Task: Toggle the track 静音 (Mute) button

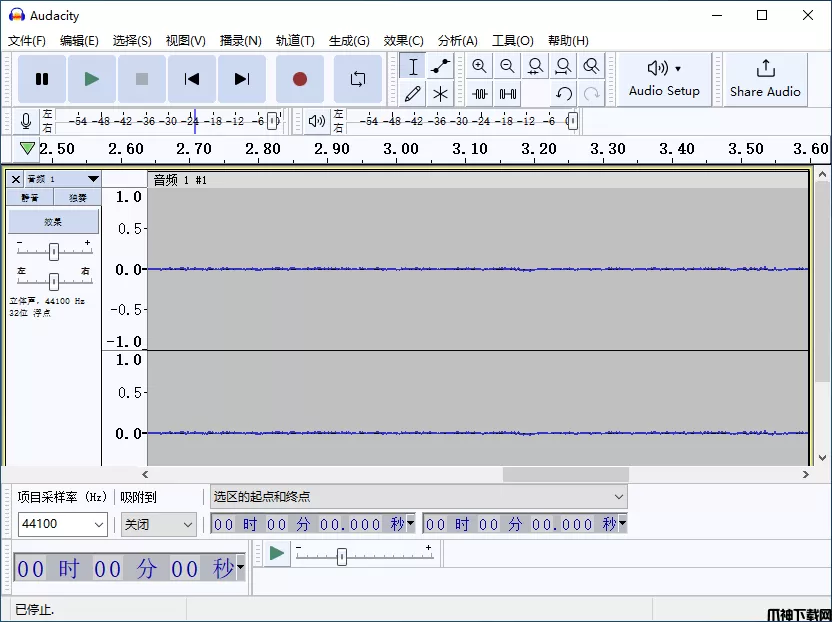Action: click(30, 198)
